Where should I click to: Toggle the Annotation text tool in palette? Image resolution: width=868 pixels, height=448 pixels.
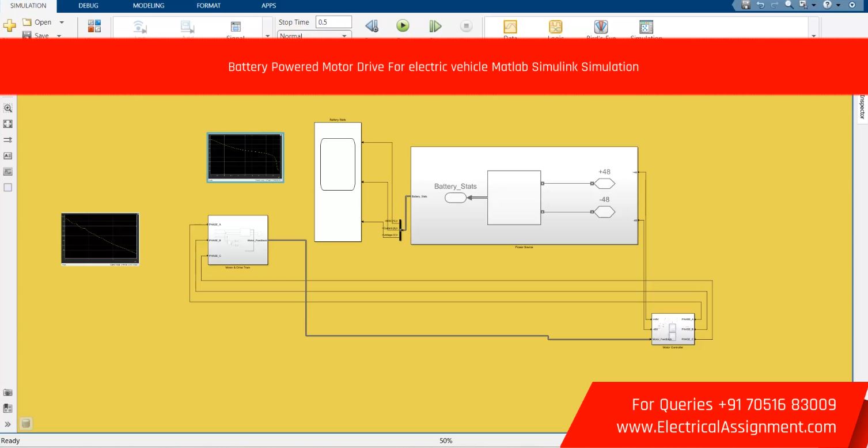click(8, 155)
